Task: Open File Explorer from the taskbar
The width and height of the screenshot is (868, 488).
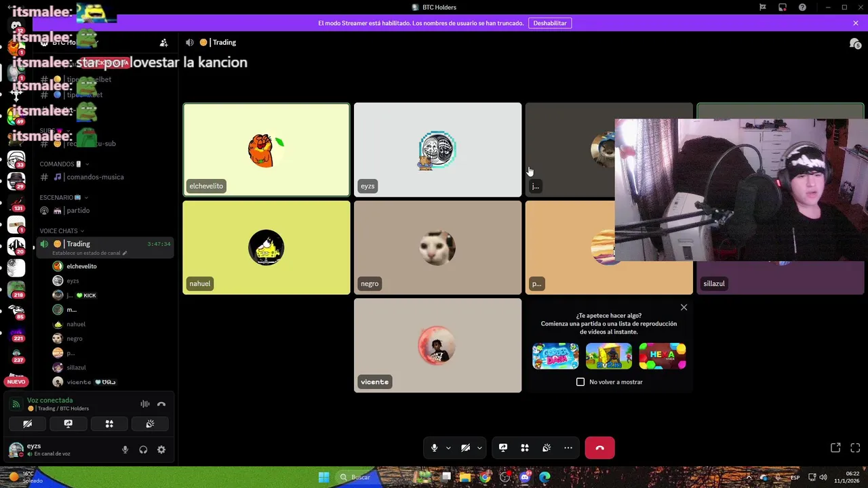Action: coord(465,477)
